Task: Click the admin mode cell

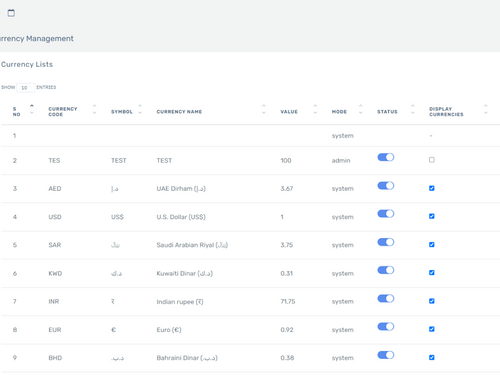Action: tap(341, 161)
